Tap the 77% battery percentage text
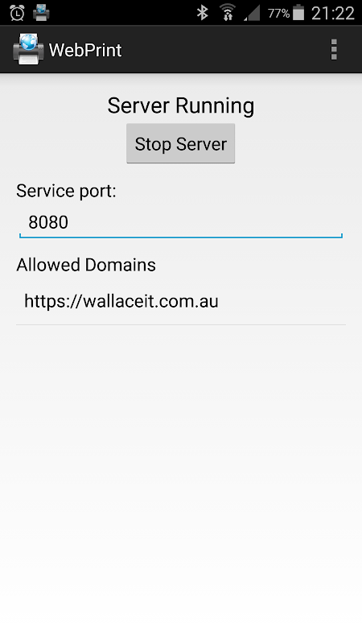This screenshot has height=644, width=362. tap(278, 14)
